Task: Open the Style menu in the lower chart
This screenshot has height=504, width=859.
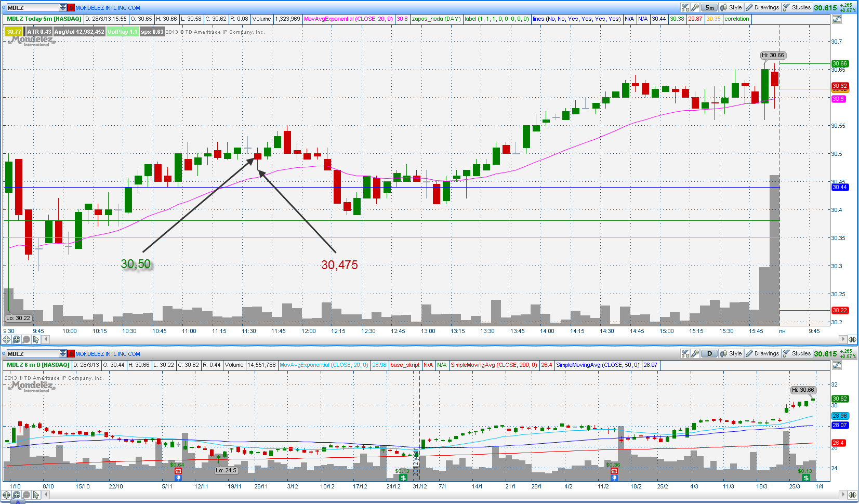Action: [x=731, y=353]
